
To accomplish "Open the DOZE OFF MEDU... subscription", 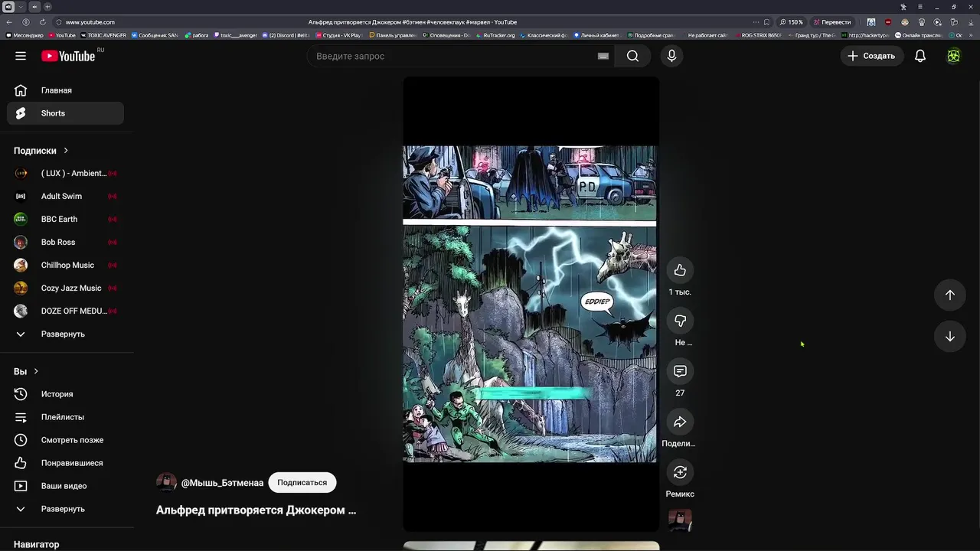I will click(x=66, y=311).
